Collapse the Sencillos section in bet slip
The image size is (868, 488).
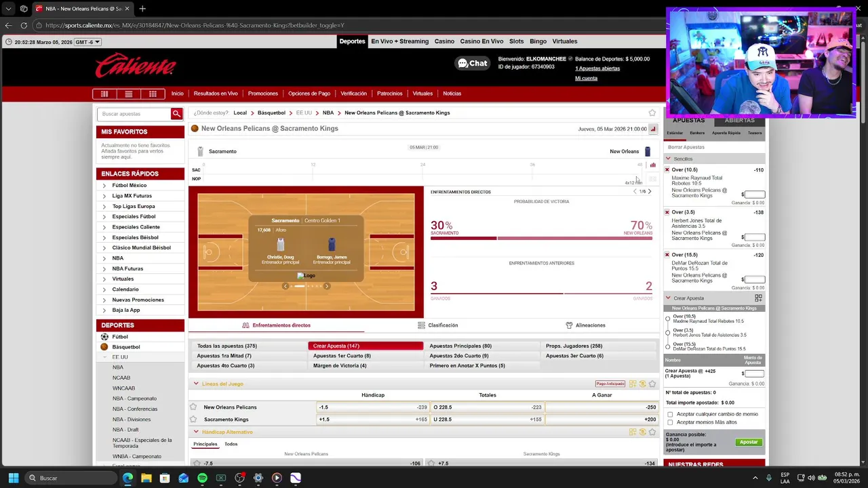coord(668,159)
